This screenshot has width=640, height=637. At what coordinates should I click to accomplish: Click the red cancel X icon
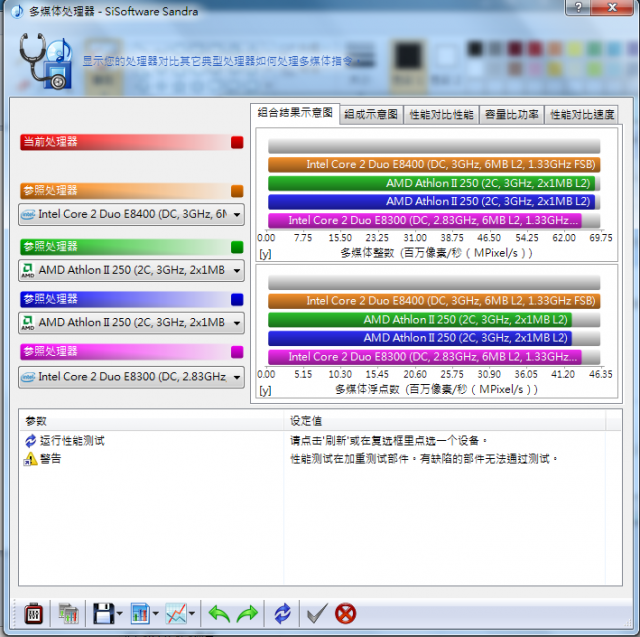pyautogui.click(x=345, y=613)
